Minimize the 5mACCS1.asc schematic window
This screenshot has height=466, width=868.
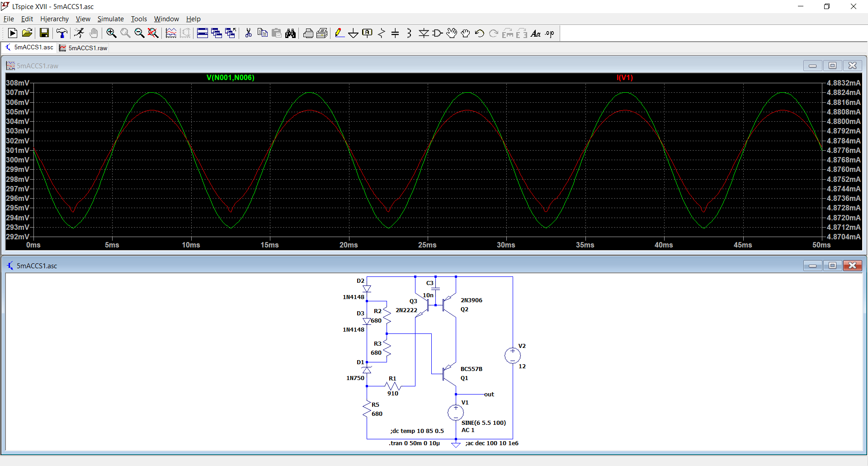coord(812,266)
